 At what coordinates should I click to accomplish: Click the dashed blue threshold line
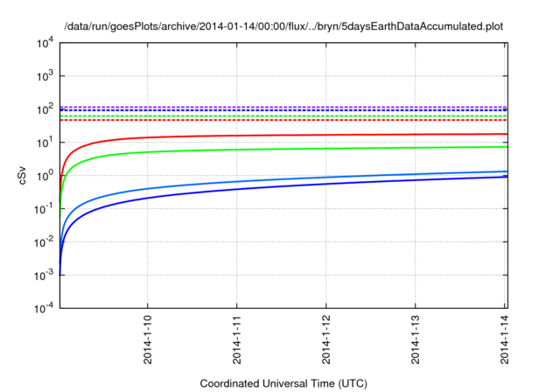[283, 110]
